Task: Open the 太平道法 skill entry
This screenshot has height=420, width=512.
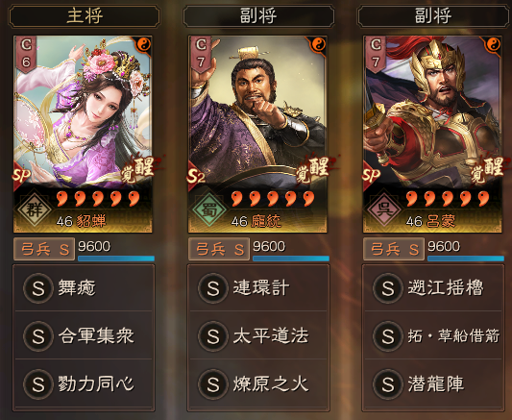Action: click(x=258, y=335)
